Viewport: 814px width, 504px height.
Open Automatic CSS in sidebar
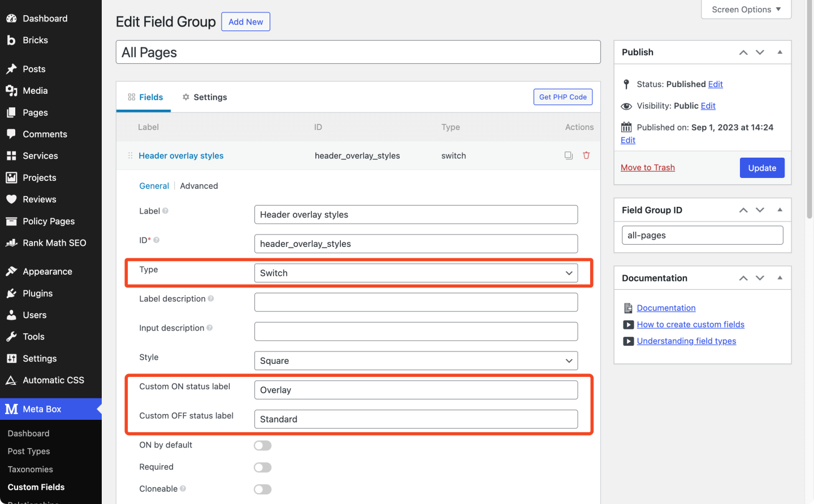pyautogui.click(x=53, y=380)
